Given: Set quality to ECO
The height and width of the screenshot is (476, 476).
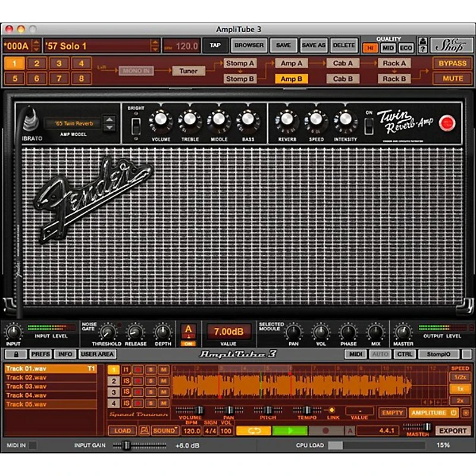Looking at the screenshot, I should coord(406,48).
